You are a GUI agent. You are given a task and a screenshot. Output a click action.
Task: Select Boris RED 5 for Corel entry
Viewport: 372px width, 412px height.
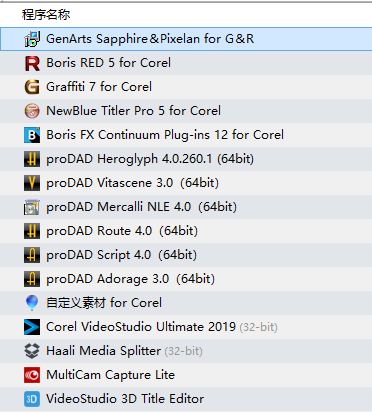pyautogui.click(x=186, y=63)
